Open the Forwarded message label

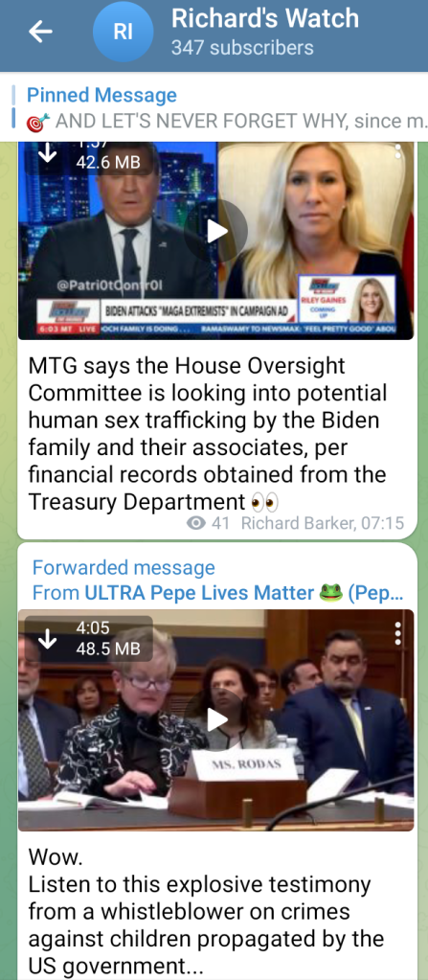[x=124, y=567]
